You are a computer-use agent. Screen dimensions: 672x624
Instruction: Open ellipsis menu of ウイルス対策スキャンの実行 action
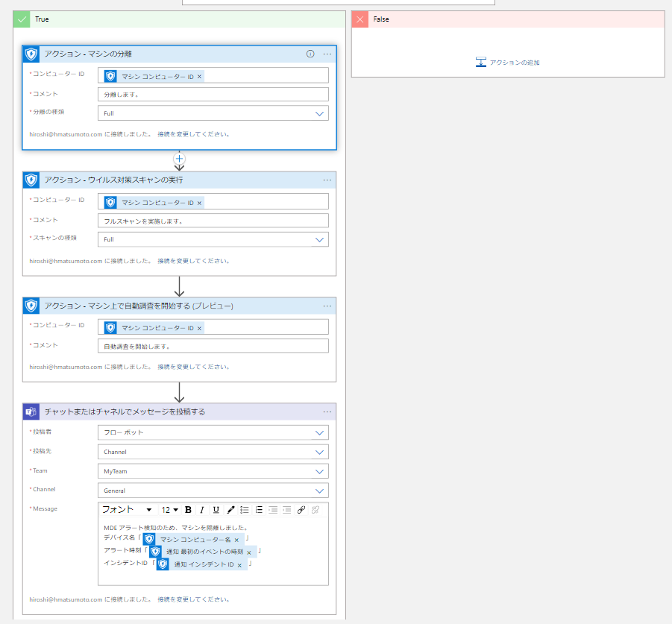pyautogui.click(x=327, y=180)
